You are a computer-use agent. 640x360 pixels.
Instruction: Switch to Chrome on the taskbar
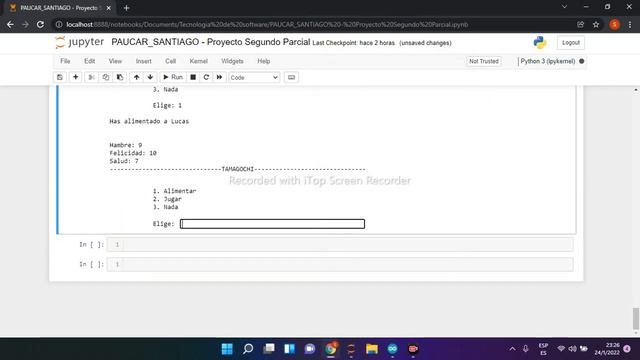(331, 349)
